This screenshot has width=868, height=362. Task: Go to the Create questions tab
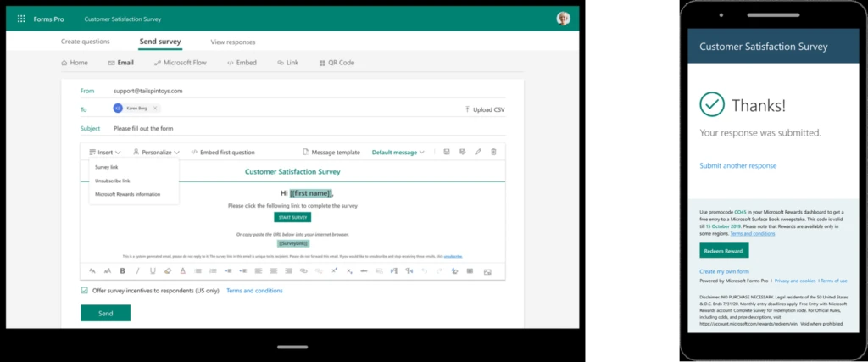(85, 42)
